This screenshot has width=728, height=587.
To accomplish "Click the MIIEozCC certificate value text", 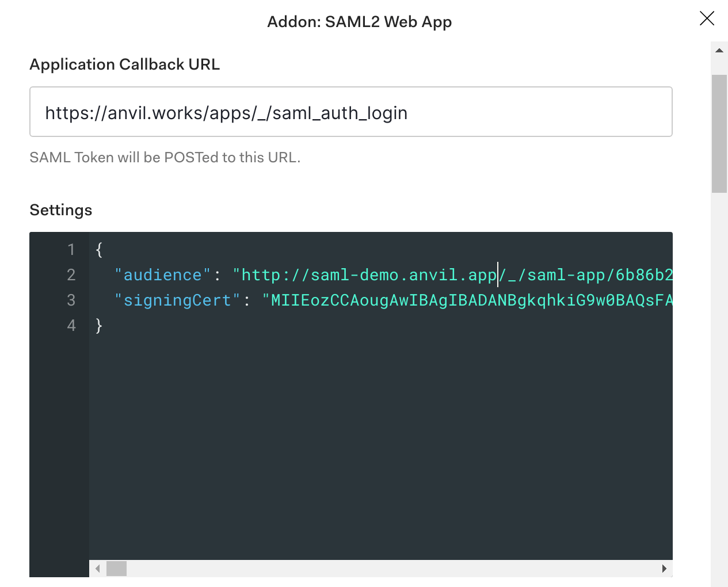I will 403,300.
